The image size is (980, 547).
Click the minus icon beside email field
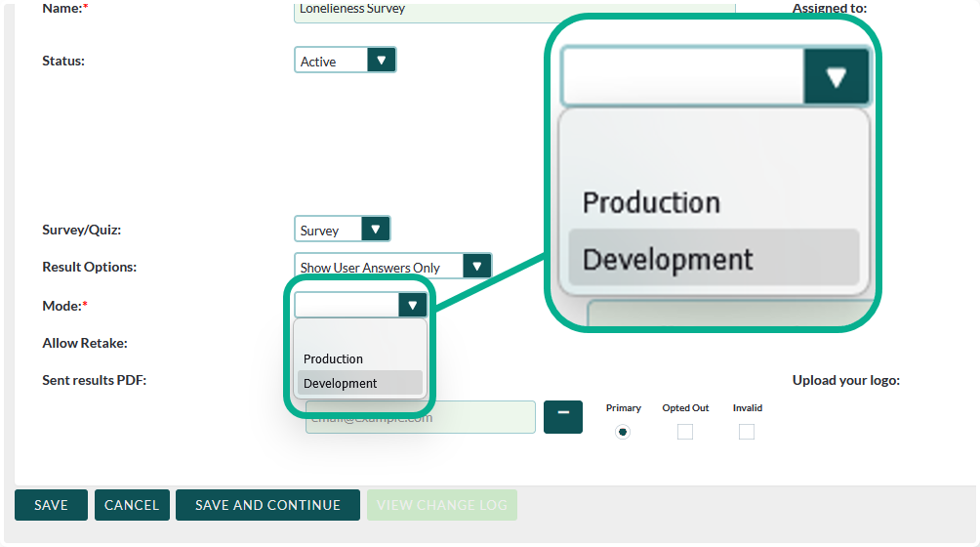[563, 416]
